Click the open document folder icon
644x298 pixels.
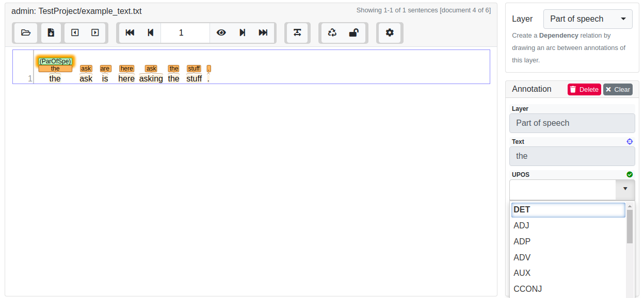26,33
